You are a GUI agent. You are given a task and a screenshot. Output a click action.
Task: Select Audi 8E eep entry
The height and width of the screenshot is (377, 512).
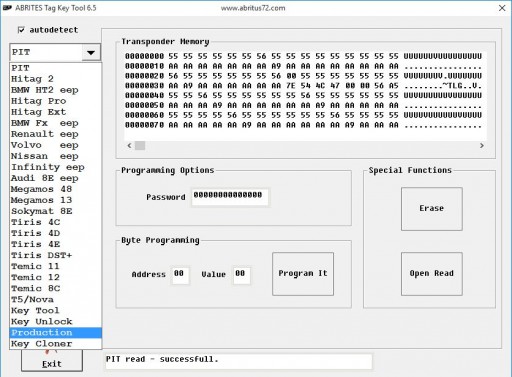pyautogui.click(x=55, y=178)
